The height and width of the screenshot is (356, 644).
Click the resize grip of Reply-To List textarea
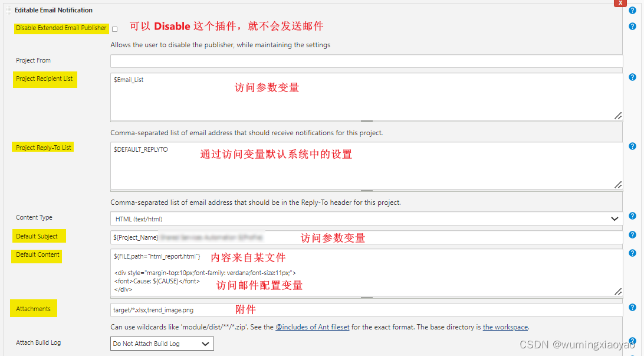(617, 185)
